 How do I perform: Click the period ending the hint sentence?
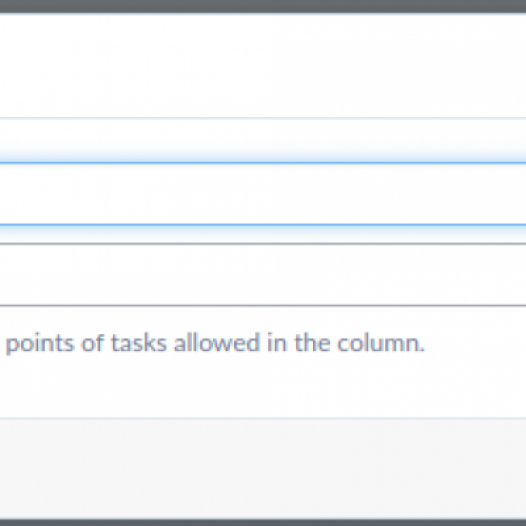tap(422, 351)
